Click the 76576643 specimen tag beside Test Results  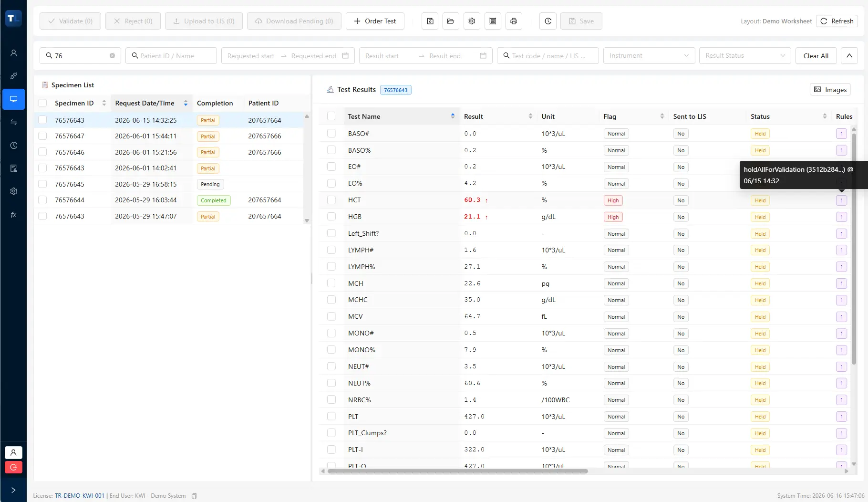tap(395, 90)
